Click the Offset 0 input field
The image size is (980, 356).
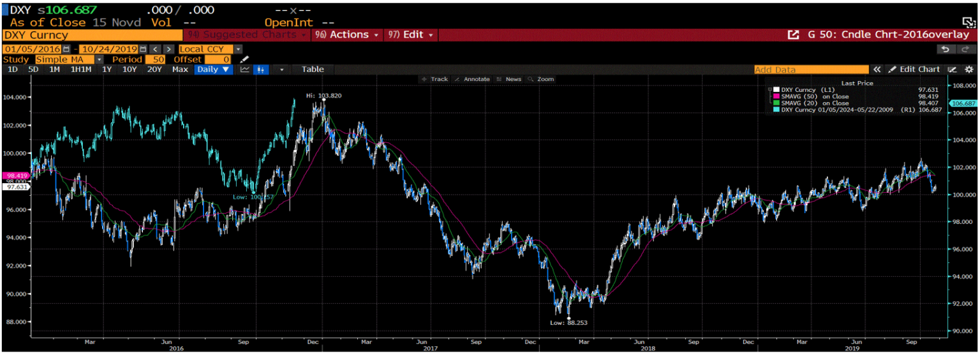[x=218, y=59]
